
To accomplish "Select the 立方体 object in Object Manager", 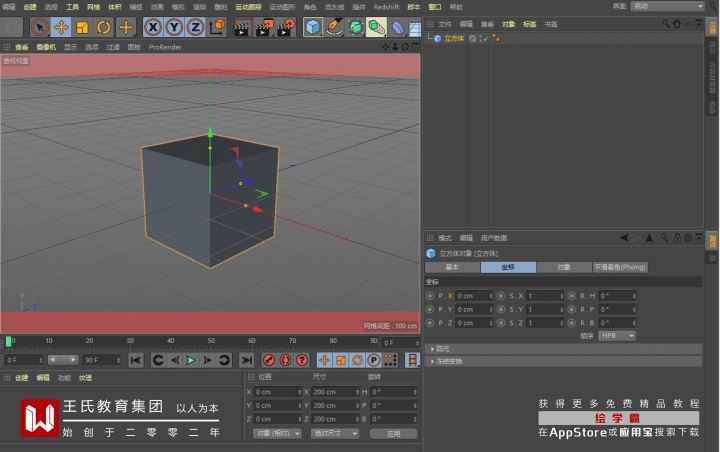I will pos(453,38).
